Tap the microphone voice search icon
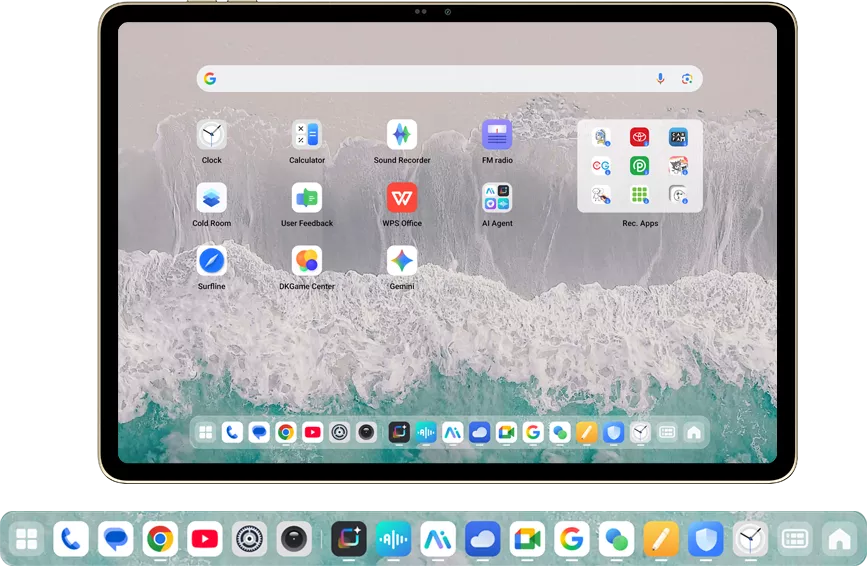The image size is (867, 566). coord(660,79)
